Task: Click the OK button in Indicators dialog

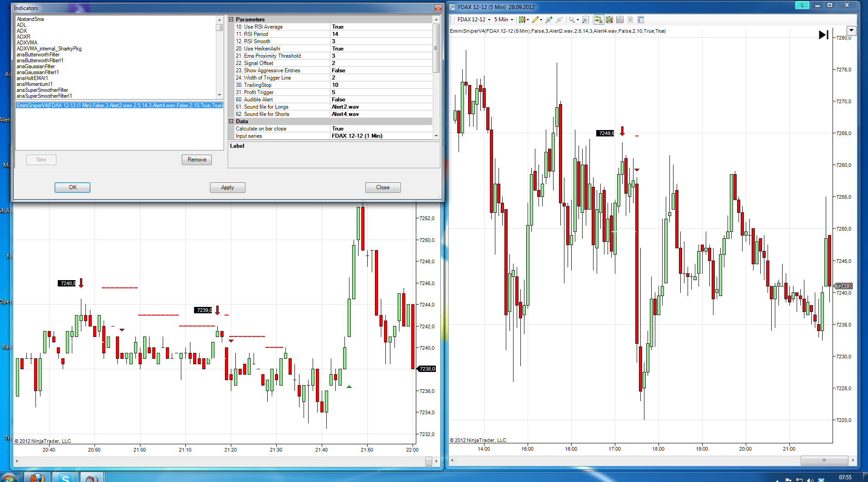Action: [72, 187]
